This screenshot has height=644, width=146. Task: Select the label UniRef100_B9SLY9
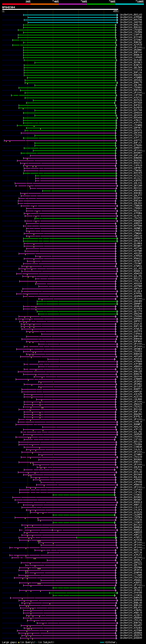coord(131,550)
